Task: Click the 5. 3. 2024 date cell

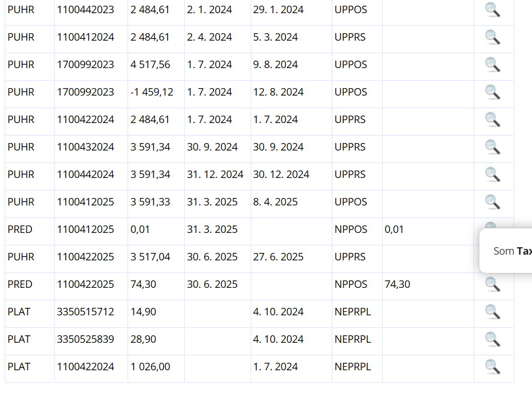Action: click(x=275, y=37)
